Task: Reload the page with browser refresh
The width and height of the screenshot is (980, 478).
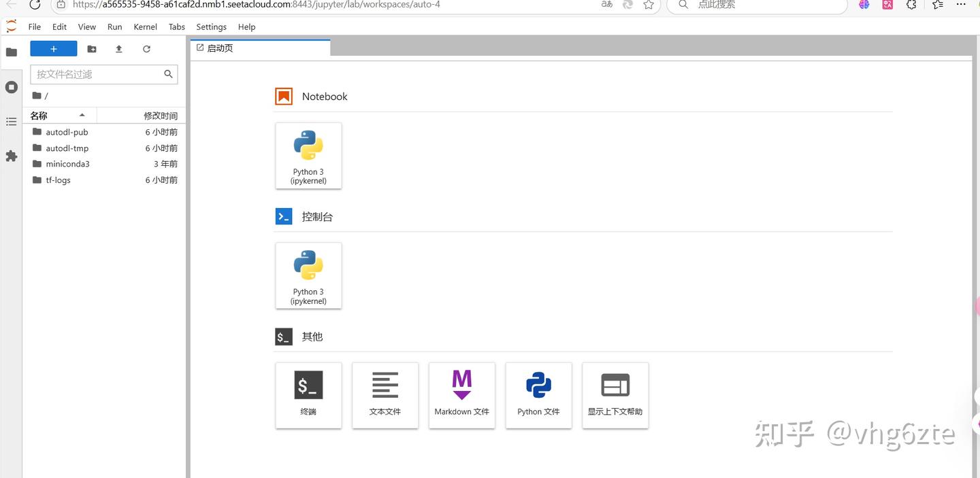Action: click(35, 5)
